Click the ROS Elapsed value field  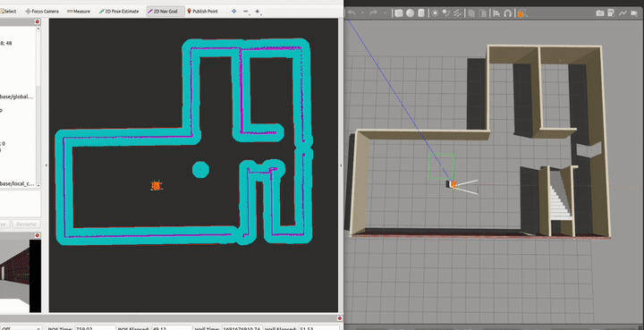172,328
